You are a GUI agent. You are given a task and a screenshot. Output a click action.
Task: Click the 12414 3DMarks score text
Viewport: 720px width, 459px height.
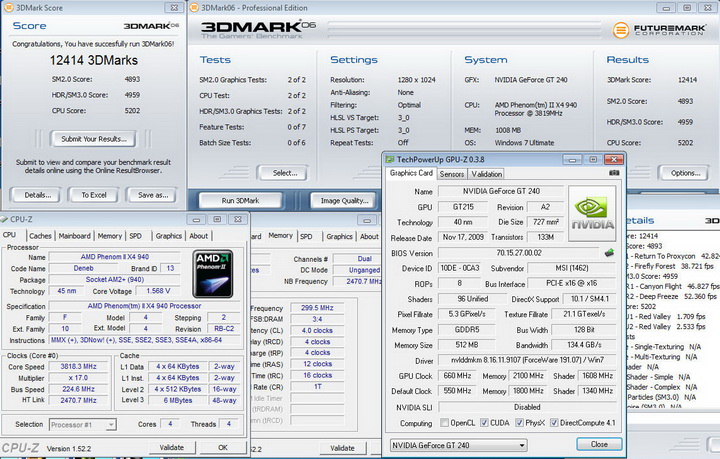(94, 60)
